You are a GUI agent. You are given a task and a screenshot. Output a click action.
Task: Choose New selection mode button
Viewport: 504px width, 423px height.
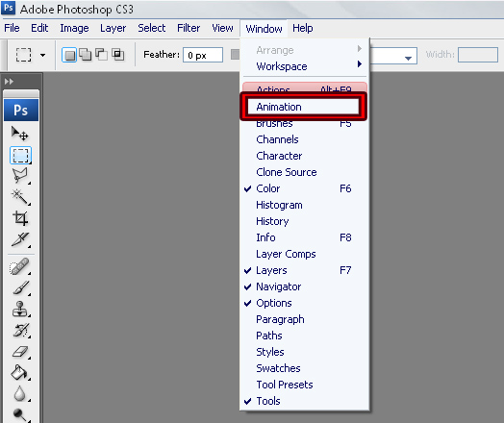pyautogui.click(x=69, y=55)
